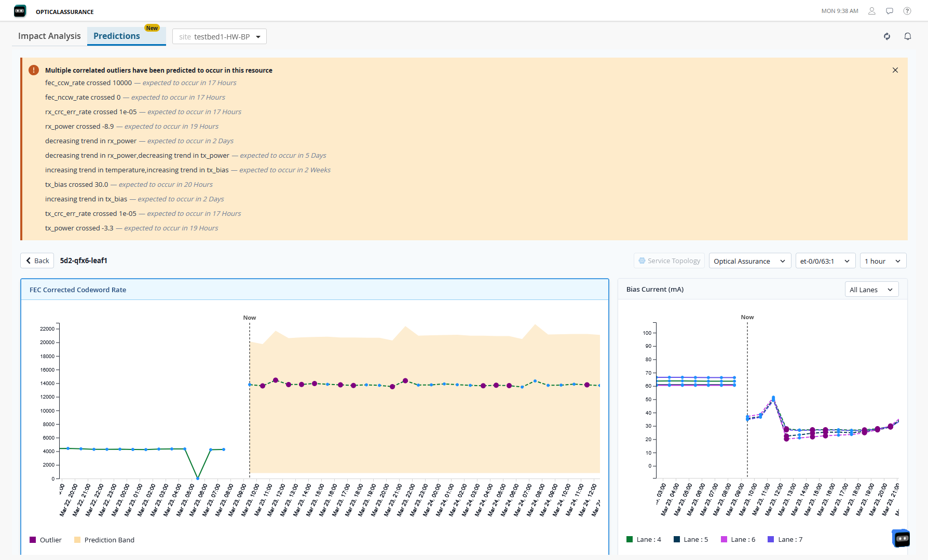Screen dimensions: 928x560
Task: Click the magenta Lane : 6 color swatch
Action: (724, 539)
